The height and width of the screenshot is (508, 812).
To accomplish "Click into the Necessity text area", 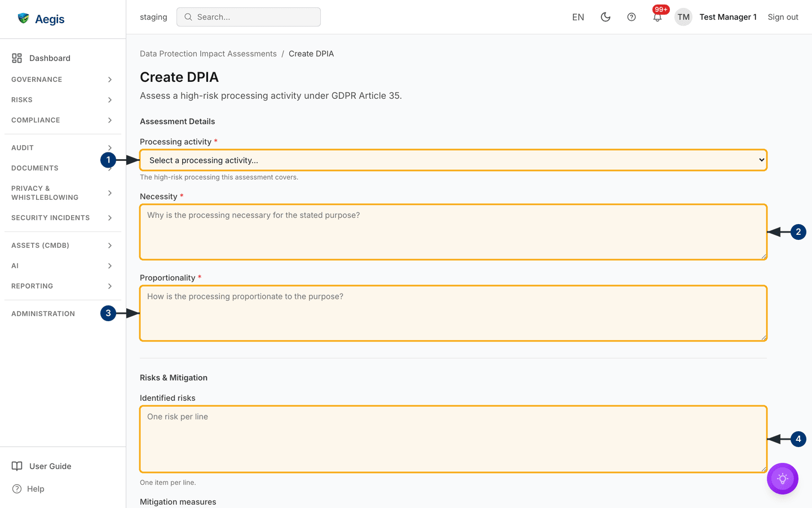I will [453, 232].
